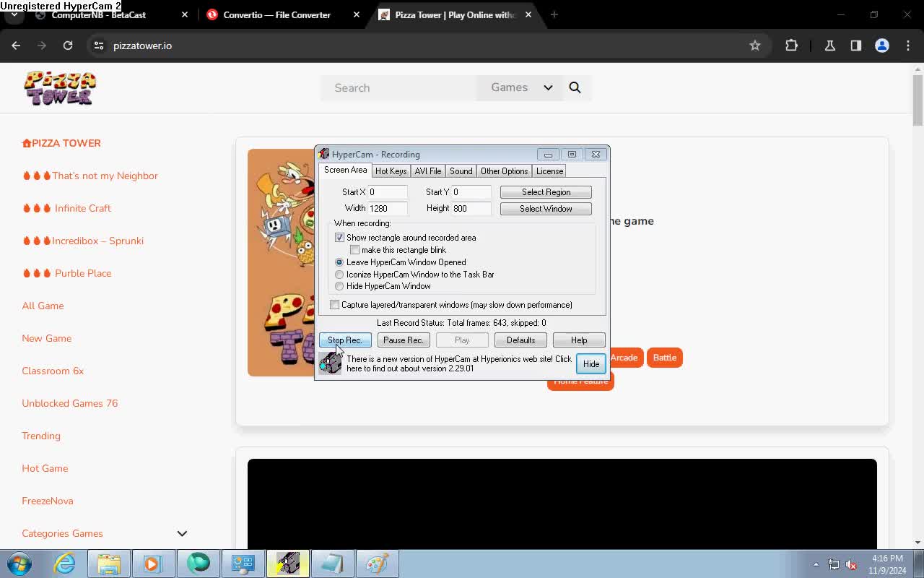Image resolution: width=924 pixels, height=578 pixels.
Task: Enable make this rectangle blink
Action: pyautogui.click(x=354, y=250)
